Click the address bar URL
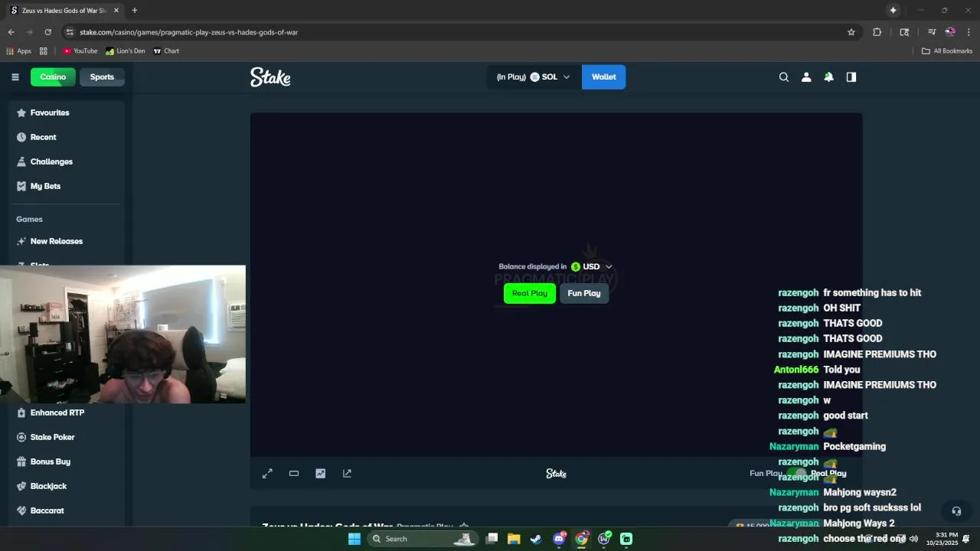 pos(188,32)
